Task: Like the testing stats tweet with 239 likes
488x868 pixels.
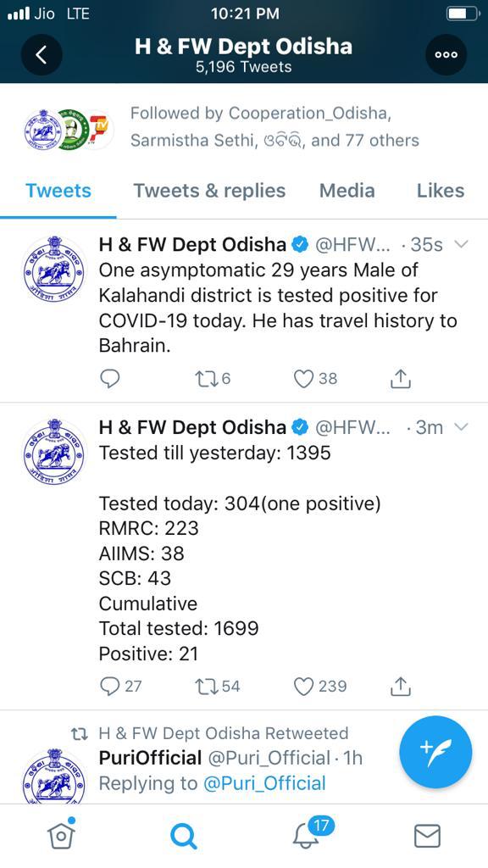Action: 319,687
